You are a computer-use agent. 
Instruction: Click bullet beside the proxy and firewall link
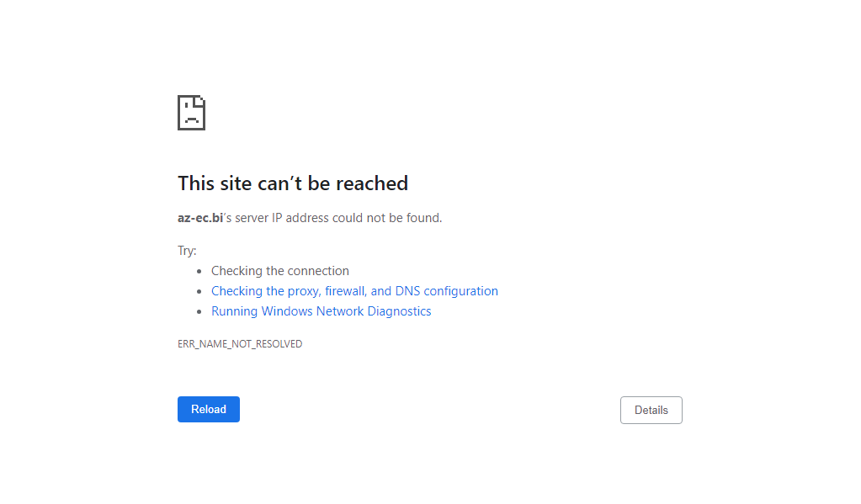[x=199, y=291]
